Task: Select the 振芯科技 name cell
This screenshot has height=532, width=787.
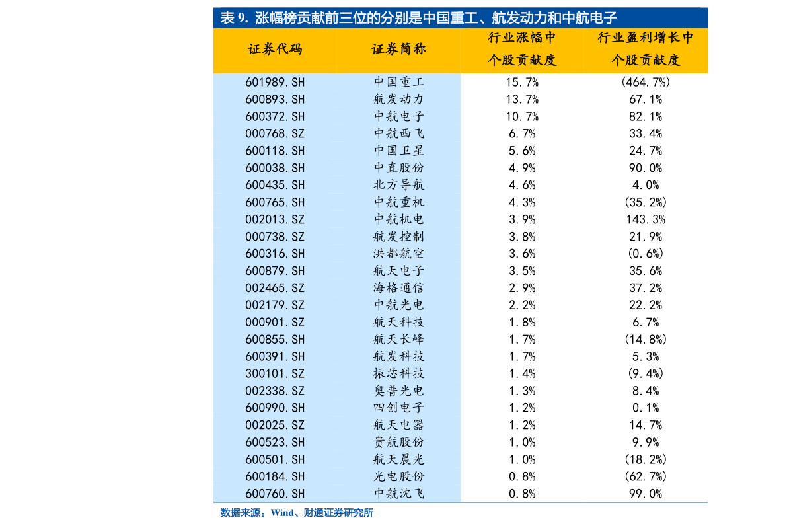Action: click(398, 374)
